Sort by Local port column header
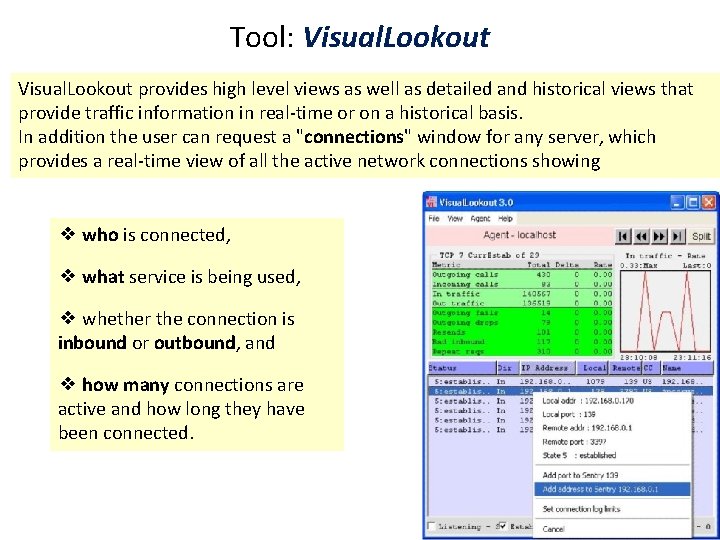720x540 pixels. click(x=594, y=368)
